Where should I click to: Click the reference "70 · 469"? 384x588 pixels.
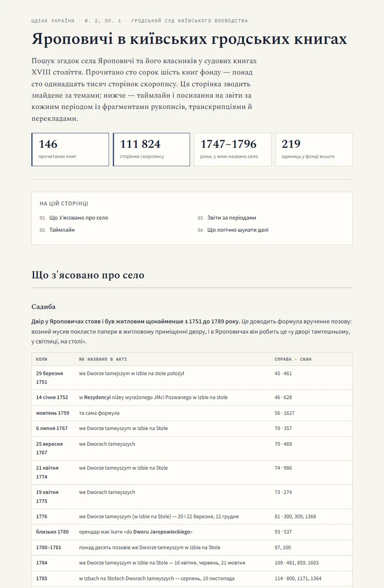click(x=283, y=444)
